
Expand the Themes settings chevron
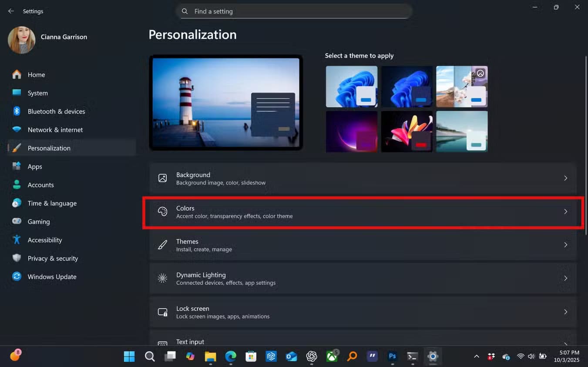565,245
